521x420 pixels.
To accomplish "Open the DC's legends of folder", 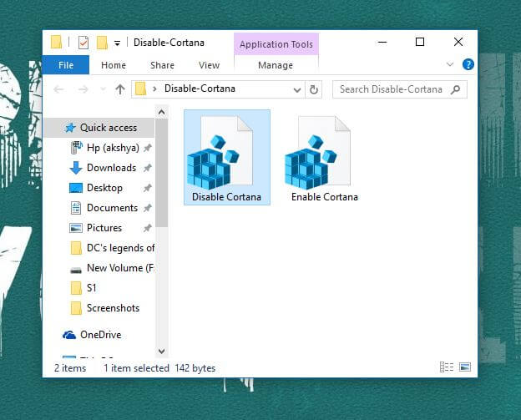I will [x=113, y=248].
